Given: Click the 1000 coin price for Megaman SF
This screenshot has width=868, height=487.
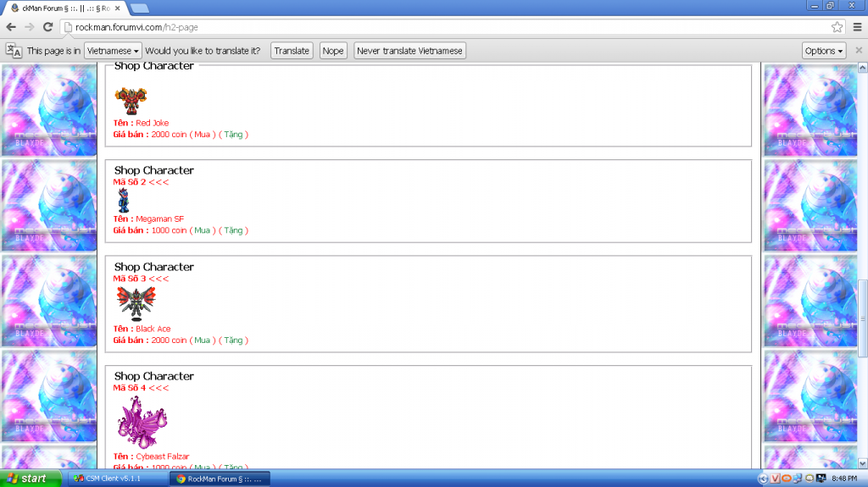Looking at the screenshot, I should point(169,230).
